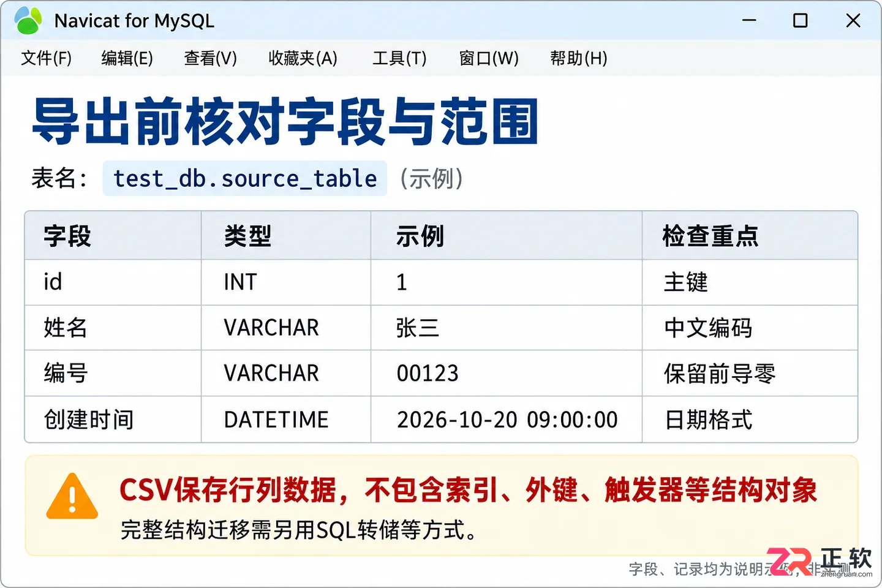The height and width of the screenshot is (588, 882).
Task: Click the heading 导出前核对字段与范围
Action: [285, 121]
